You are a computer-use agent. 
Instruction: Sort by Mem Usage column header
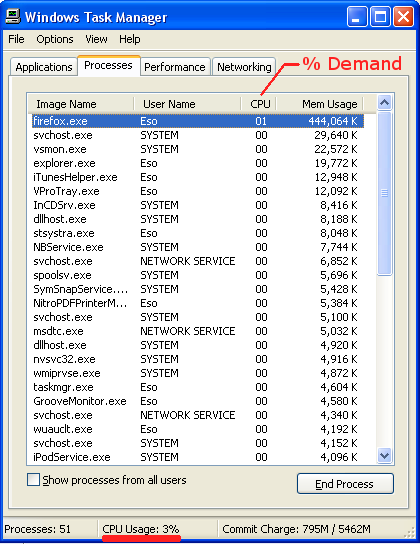[x=320, y=104]
